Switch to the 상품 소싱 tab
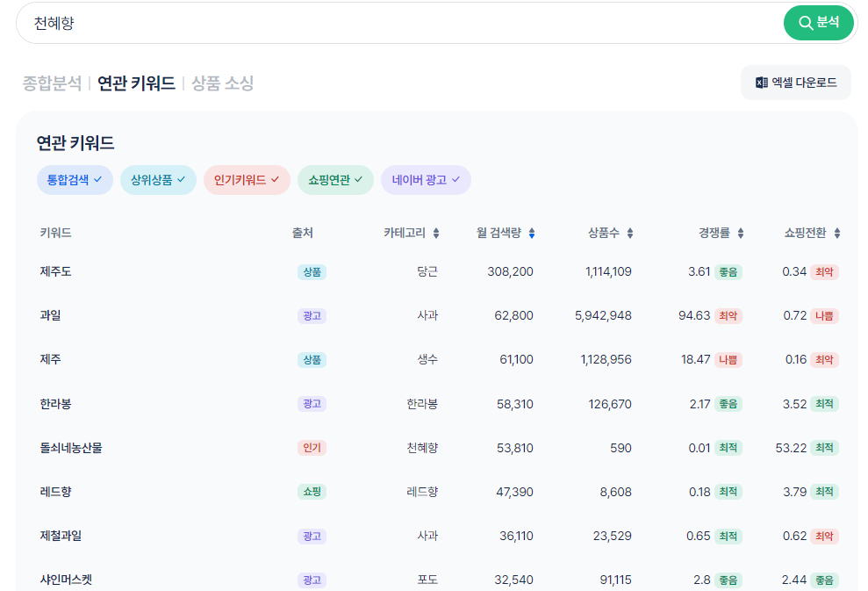This screenshot has width=868, height=591. (223, 83)
